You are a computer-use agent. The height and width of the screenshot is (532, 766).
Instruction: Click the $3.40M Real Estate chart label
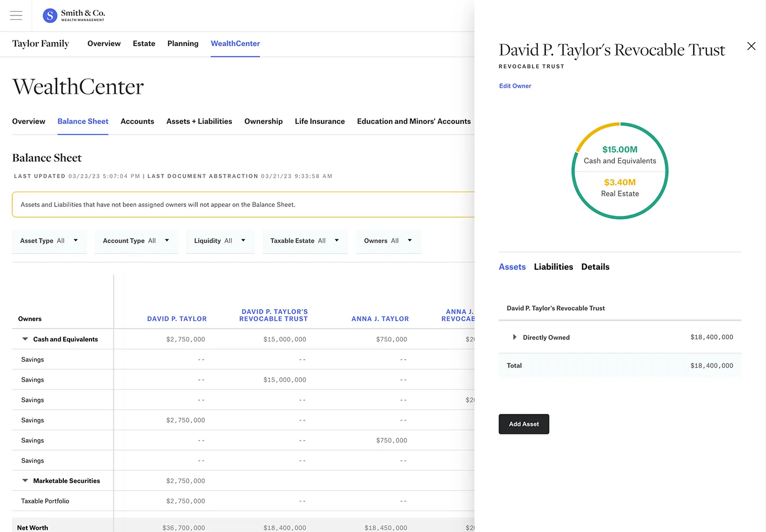pos(620,188)
